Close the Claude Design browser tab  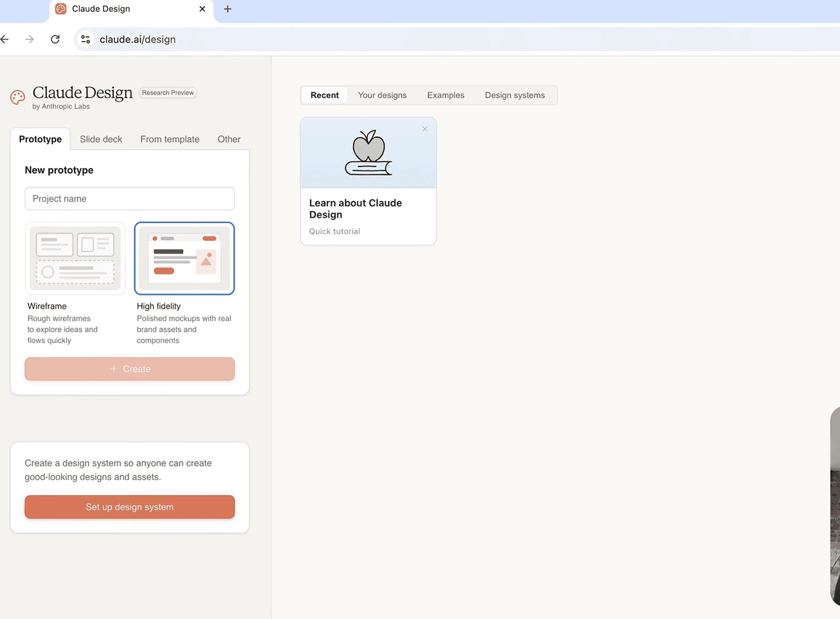pyautogui.click(x=202, y=9)
